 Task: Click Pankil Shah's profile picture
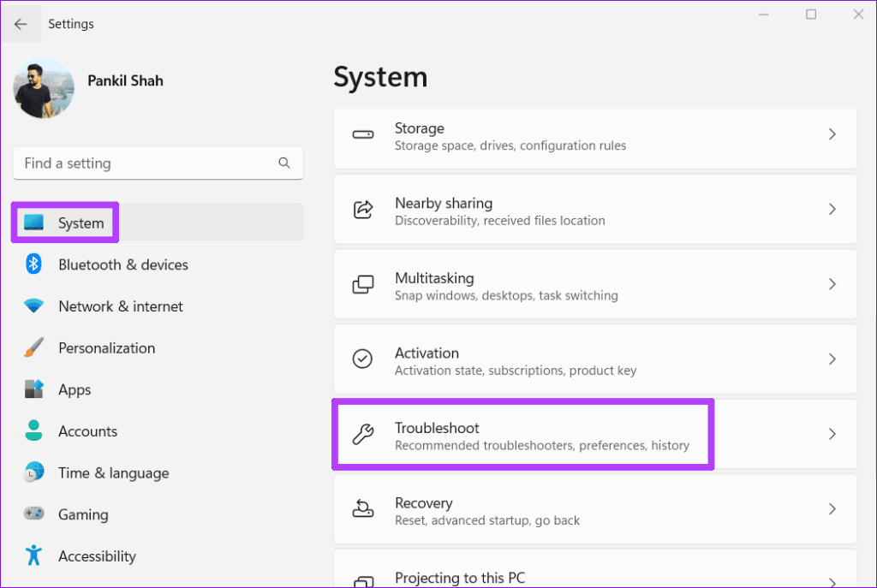coord(43,88)
